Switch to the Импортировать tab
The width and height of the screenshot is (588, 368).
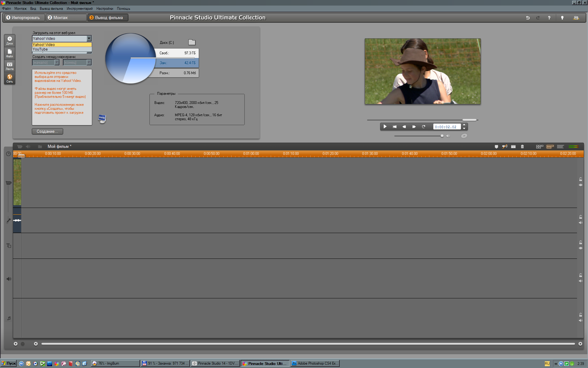(x=24, y=18)
